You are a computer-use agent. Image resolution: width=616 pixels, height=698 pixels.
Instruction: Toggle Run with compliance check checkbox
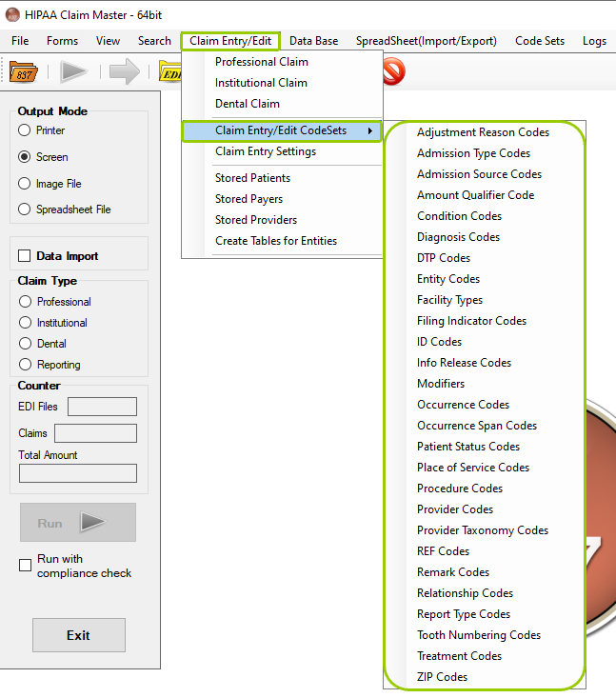[x=26, y=566]
